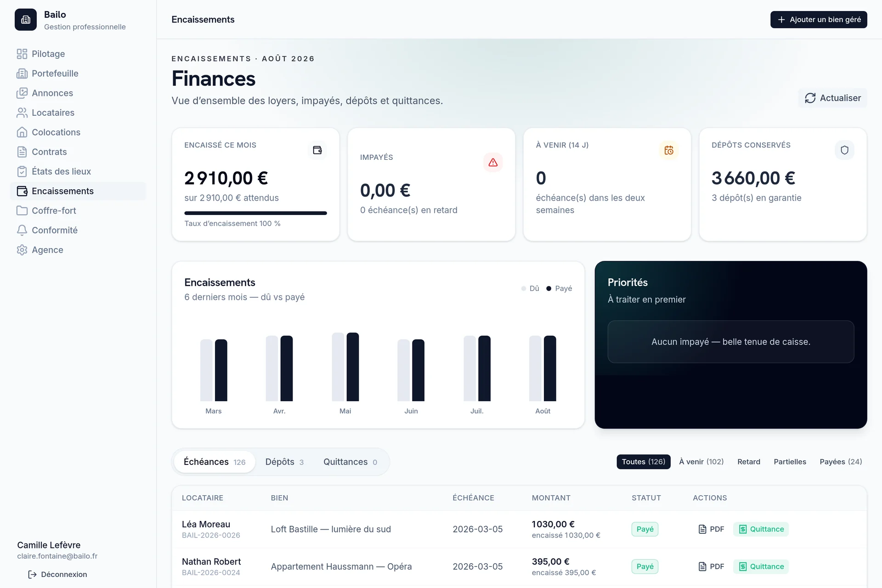Select Encaissements in the sidebar
The width and height of the screenshot is (882, 588).
(78, 191)
